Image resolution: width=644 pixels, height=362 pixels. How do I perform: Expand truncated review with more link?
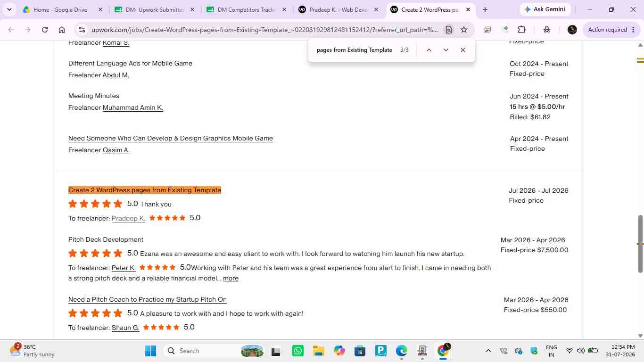coord(231,279)
